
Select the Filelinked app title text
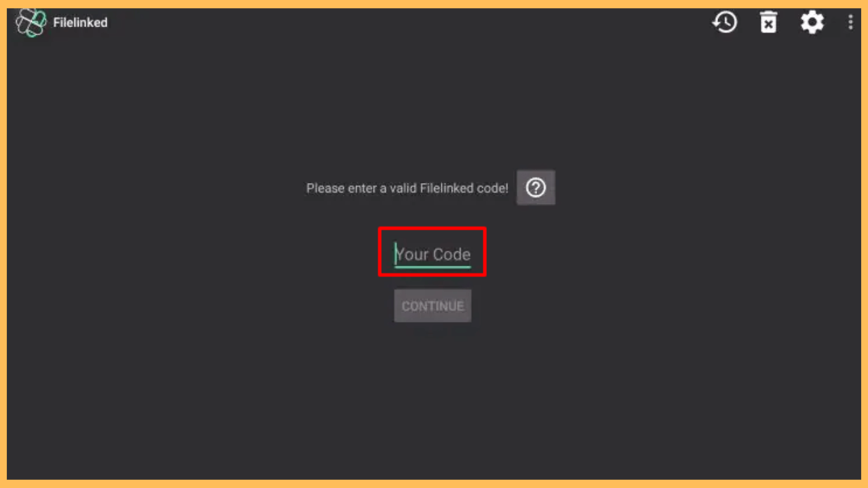[81, 22]
